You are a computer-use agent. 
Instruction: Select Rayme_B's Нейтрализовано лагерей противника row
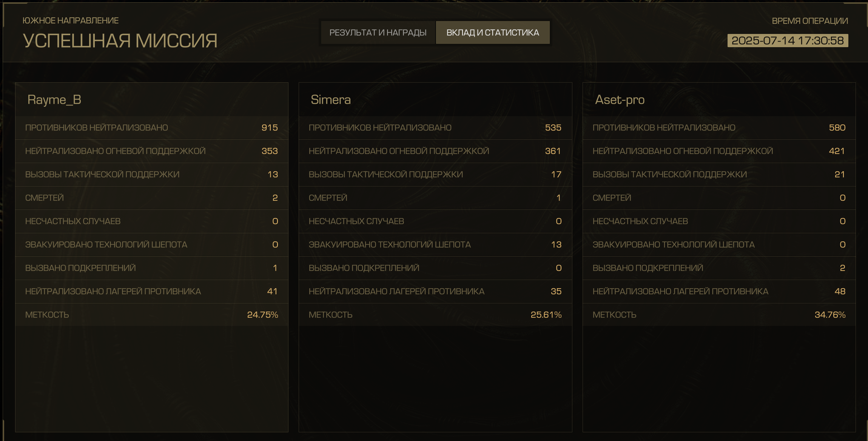151,291
